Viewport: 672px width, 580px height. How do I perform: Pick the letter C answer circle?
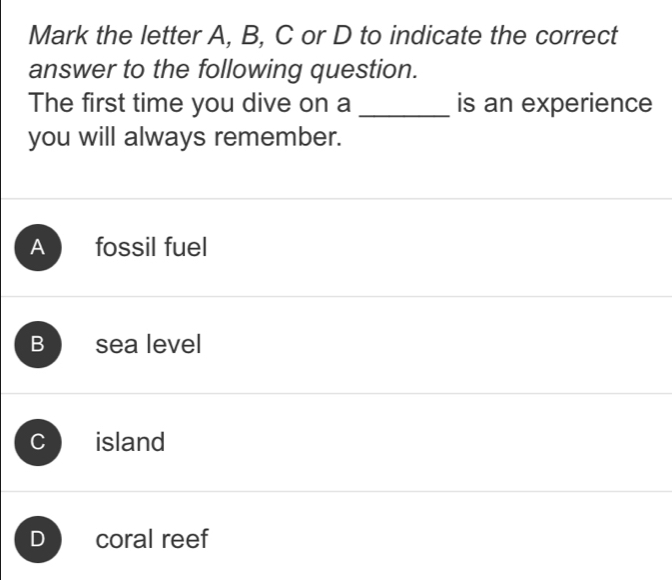[37, 442]
